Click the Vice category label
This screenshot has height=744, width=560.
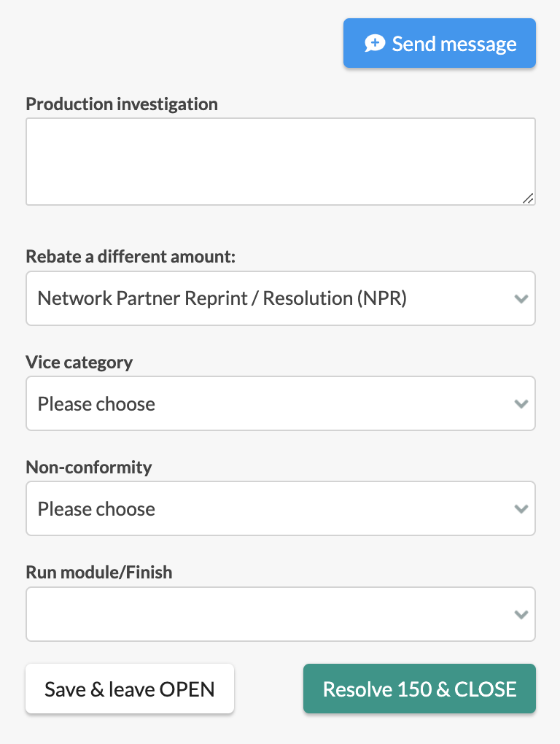(79, 362)
